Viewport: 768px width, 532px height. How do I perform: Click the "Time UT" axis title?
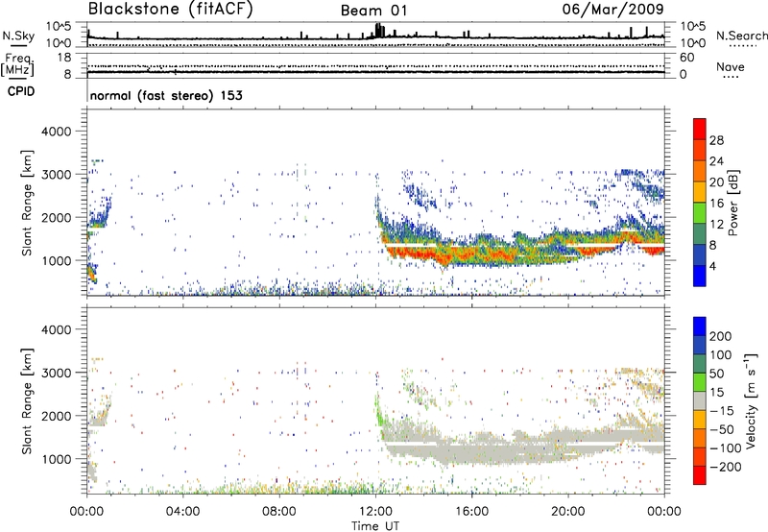tap(375, 526)
